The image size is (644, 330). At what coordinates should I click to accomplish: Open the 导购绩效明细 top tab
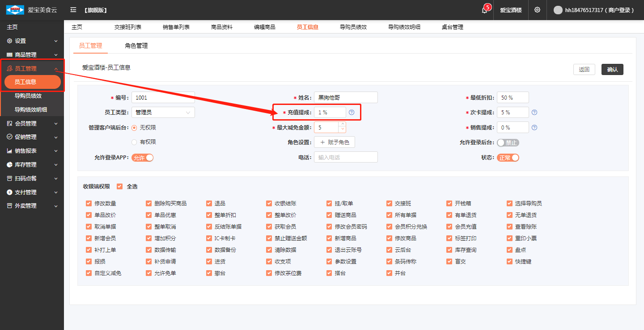(404, 27)
